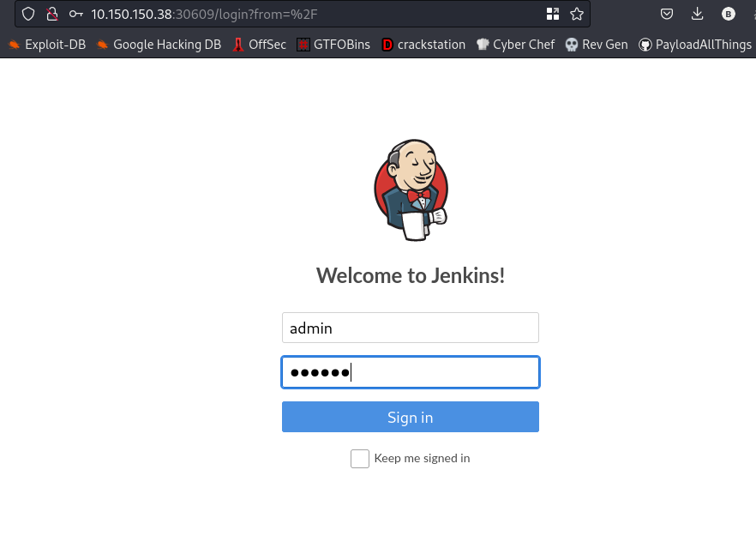The image size is (756, 536).
Task: Open the Rev Gen bookmark
Action: [597, 45]
